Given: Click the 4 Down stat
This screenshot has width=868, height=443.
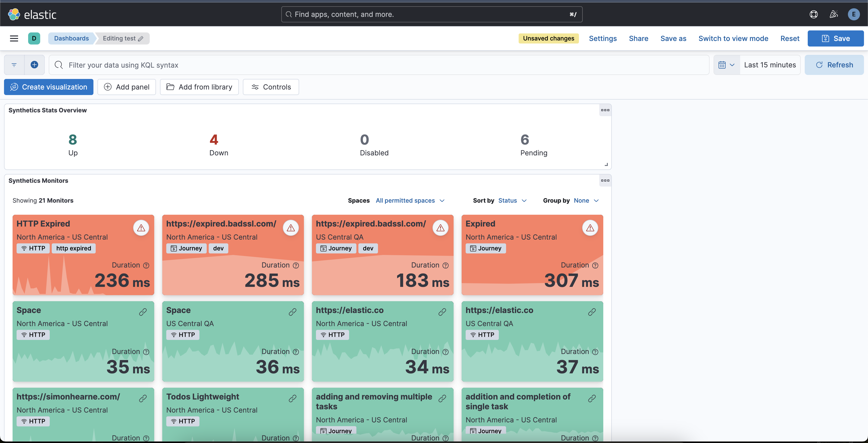Looking at the screenshot, I should 219,145.
